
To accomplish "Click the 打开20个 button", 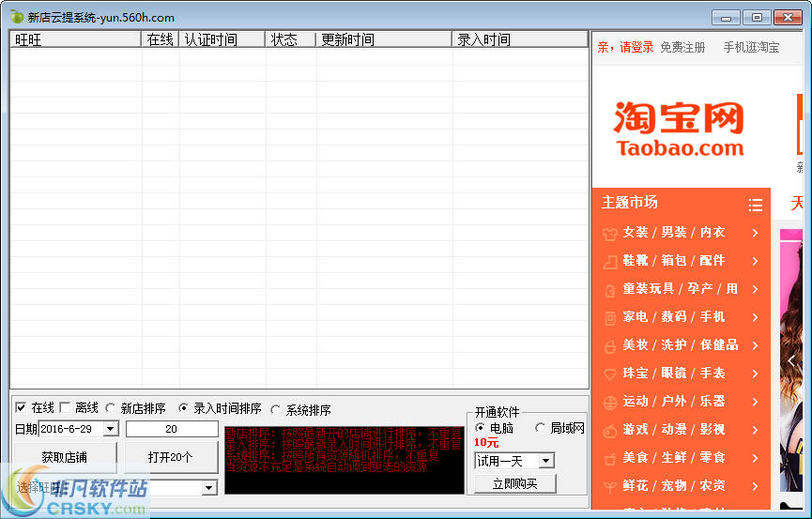I will [x=171, y=457].
